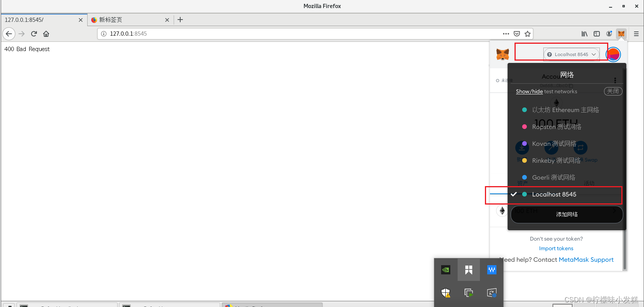Click the 添加网络 button
644x307 pixels.
[567, 215]
